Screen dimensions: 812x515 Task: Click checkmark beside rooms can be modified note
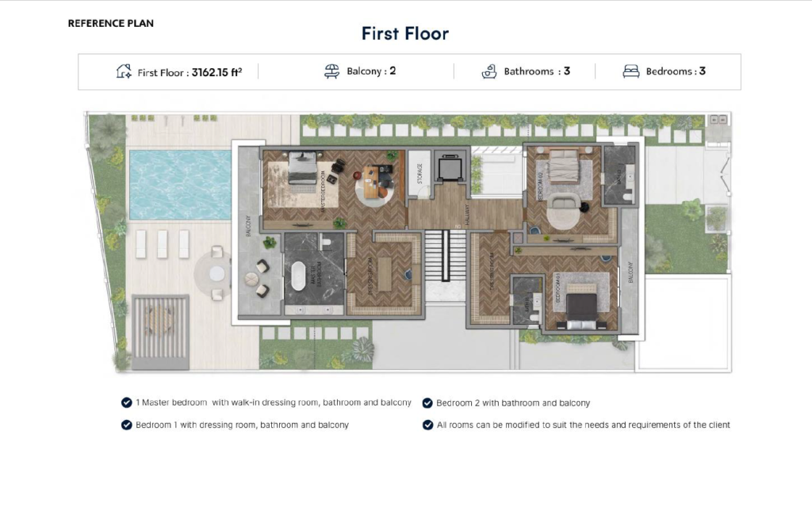pos(427,425)
